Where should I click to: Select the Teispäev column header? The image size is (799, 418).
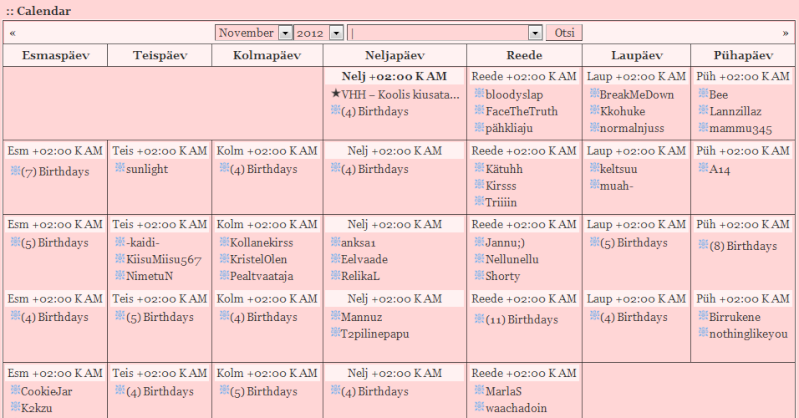[x=160, y=56]
